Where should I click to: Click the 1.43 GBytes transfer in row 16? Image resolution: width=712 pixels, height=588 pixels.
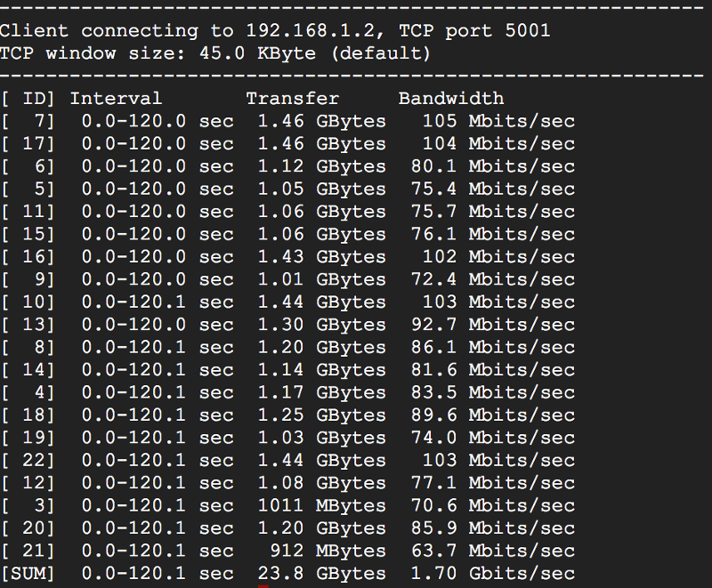(x=321, y=257)
